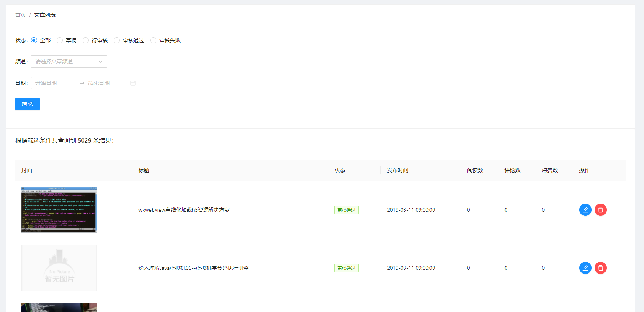Click the 暂无图片 placeholder cover image
644x312 pixels.
click(x=59, y=268)
